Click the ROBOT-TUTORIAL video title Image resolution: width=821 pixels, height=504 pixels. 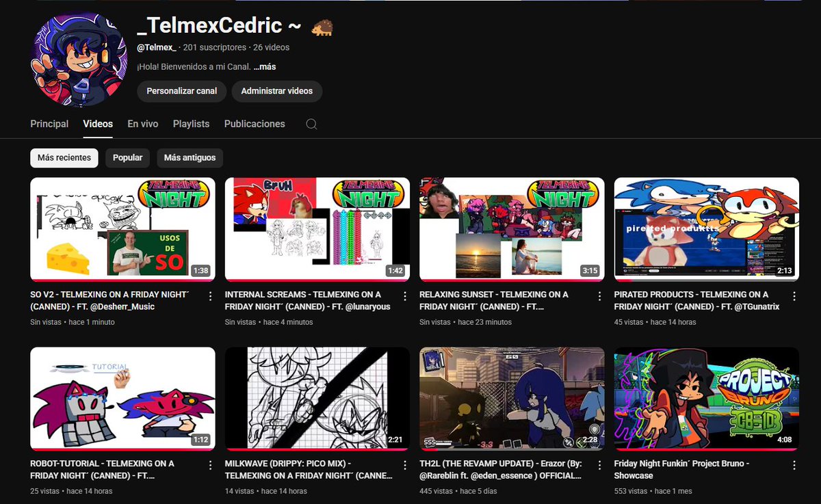[103, 470]
